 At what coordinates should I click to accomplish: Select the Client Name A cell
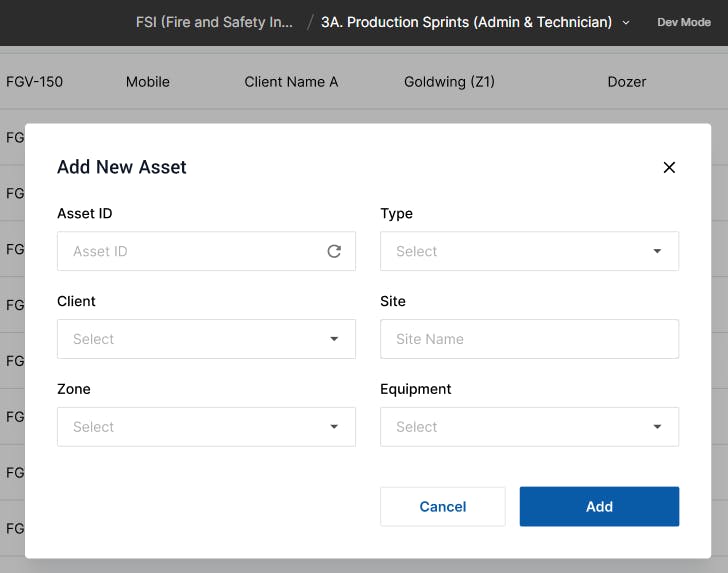pos(291,82)
